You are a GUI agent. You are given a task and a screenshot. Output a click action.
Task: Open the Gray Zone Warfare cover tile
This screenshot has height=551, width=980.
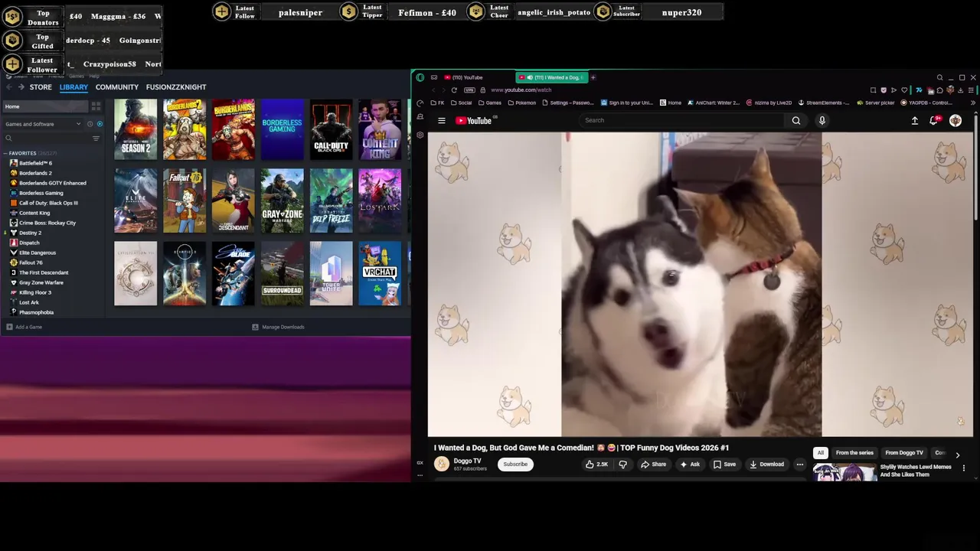point(282,201)
